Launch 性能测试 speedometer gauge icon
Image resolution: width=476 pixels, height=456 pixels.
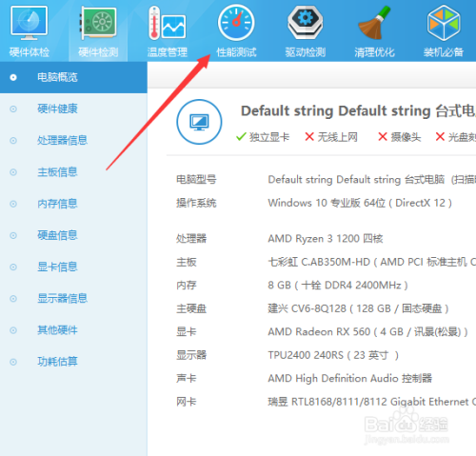(x=236, y=23)
